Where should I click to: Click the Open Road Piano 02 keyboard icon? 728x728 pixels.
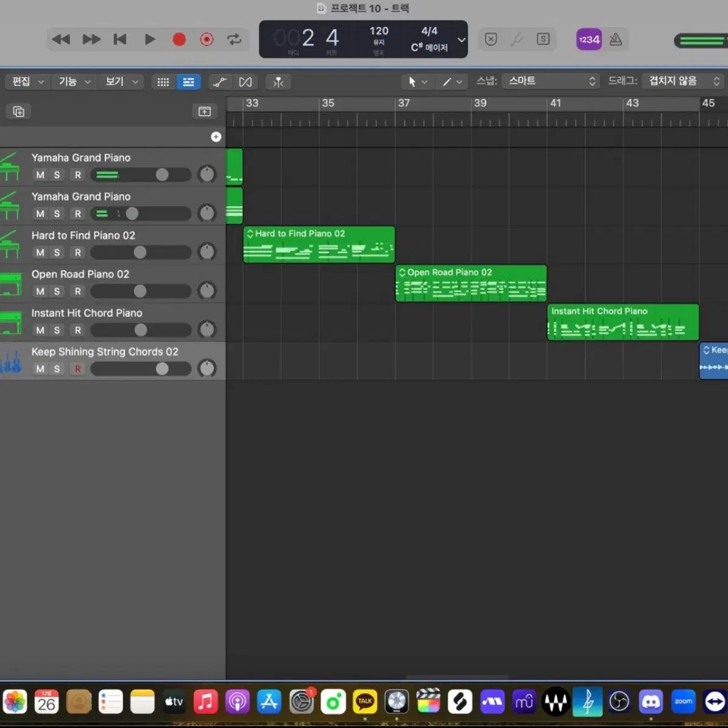point(11,284)
